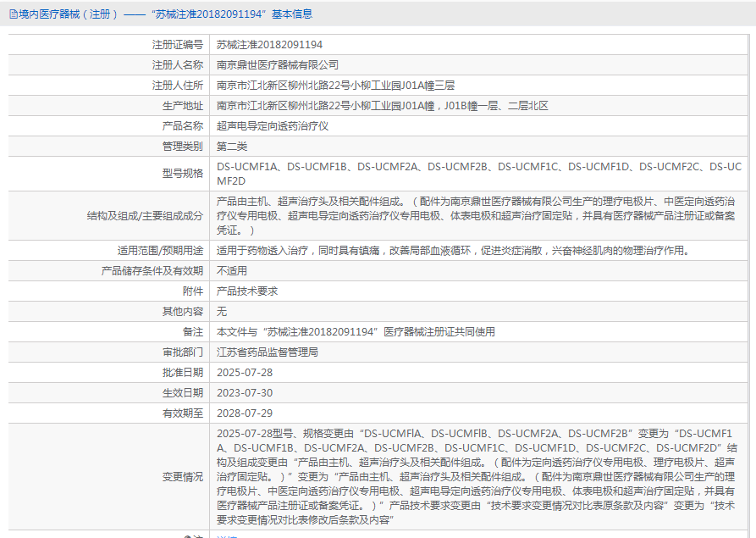Click attachment value 产品技术要求
756x538 pixels.
click(x=247, y=291)
